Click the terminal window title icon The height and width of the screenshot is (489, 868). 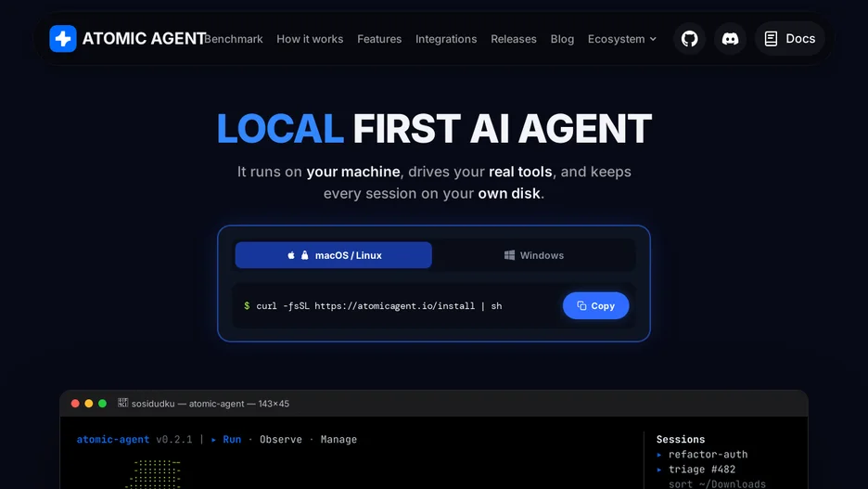point(123,403)
